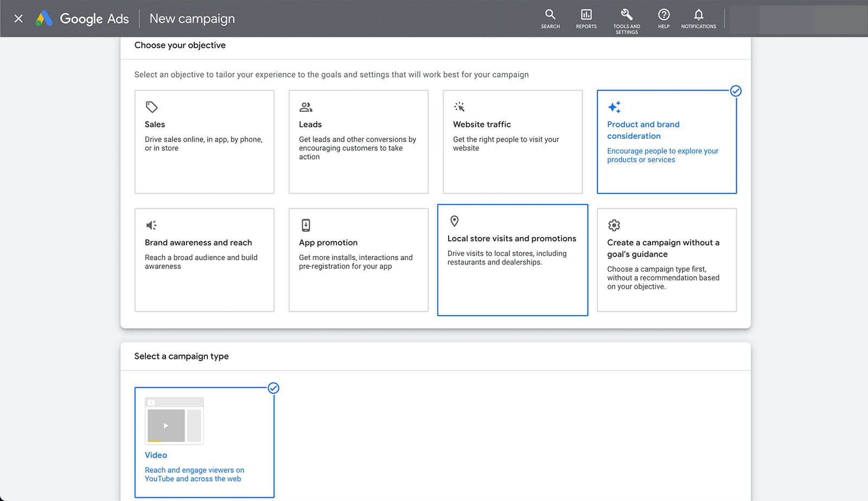Image resolution: width=868 pixels, height=501 pixels.
Task: Click the Sales price-tag icon
Action: click(x=151, y=107)
